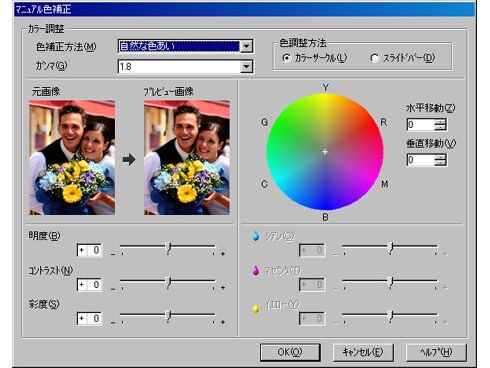Select the スライドバー radio button
This screenshot has width=490, height=368.
pos(375,58)
